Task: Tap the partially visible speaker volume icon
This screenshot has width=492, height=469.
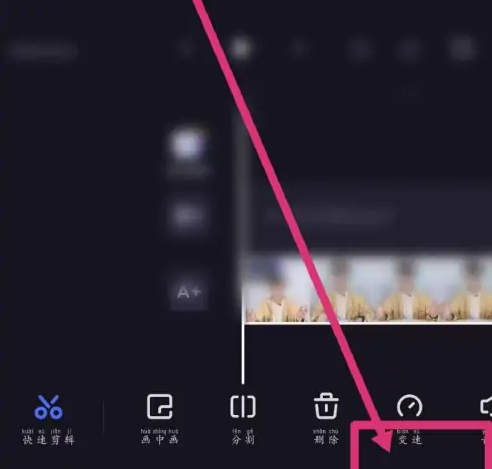Action: [x=486, y=406]
